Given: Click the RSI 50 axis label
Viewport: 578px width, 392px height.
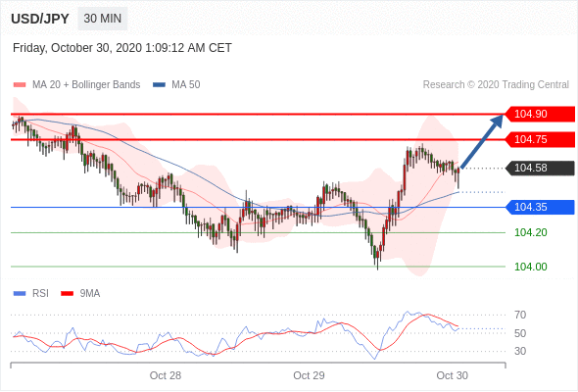Looking at the screenshot, I should coord(520,333).
